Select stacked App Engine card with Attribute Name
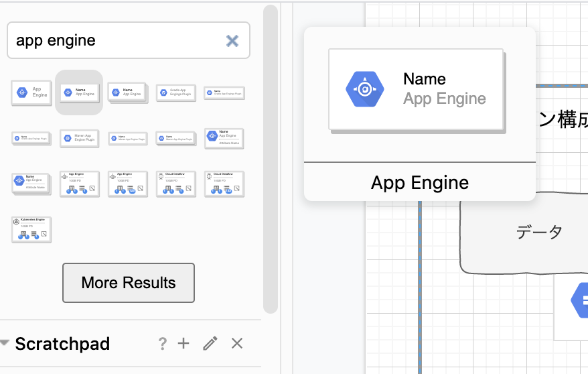 pos(31,184)
